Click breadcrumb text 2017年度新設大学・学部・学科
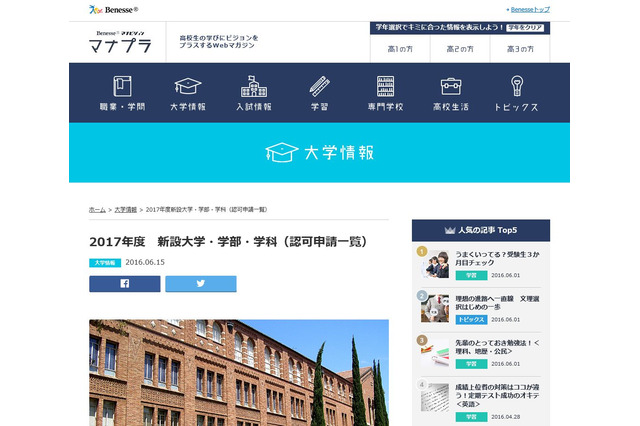The width and height of the screenshot is (640, 426). pos(206,210)
